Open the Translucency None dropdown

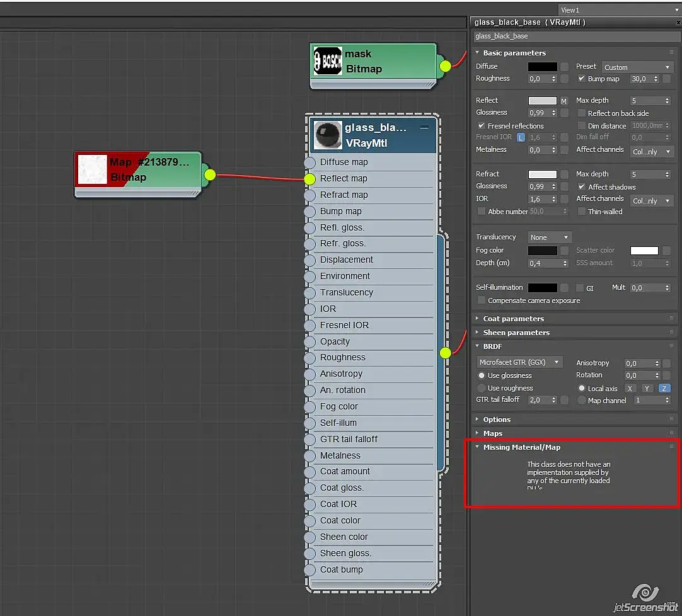[550, 237]
